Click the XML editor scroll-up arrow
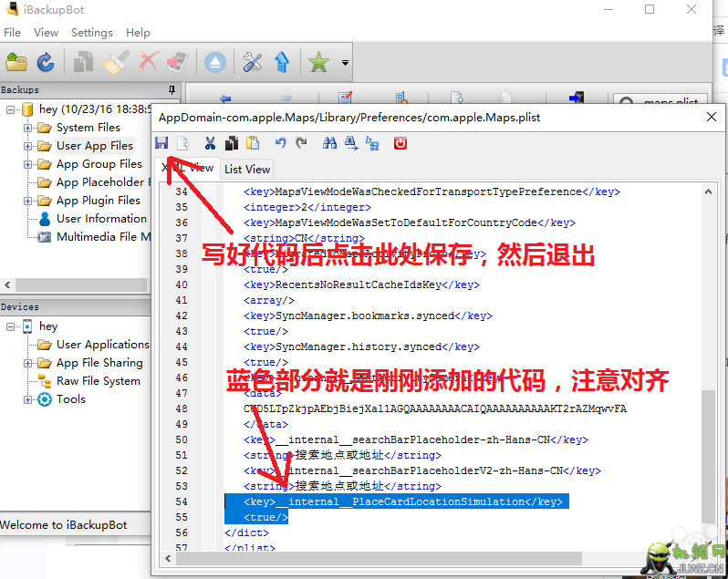Viewport: 728px width, 579px height. pyautogui.click(x=708, y=191)
